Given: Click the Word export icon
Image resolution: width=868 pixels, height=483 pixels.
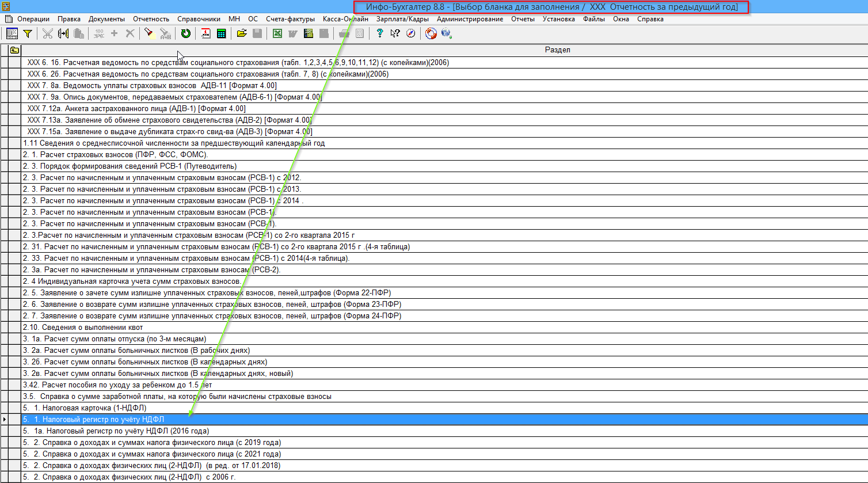Looking at the screenshot, I should (292, 34).
